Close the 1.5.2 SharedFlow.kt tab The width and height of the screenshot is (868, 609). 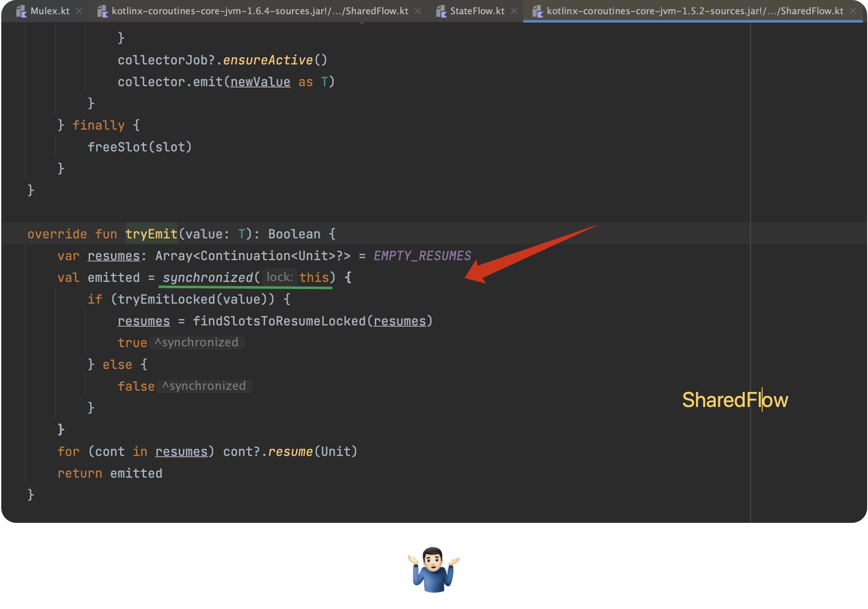point(853,11)
